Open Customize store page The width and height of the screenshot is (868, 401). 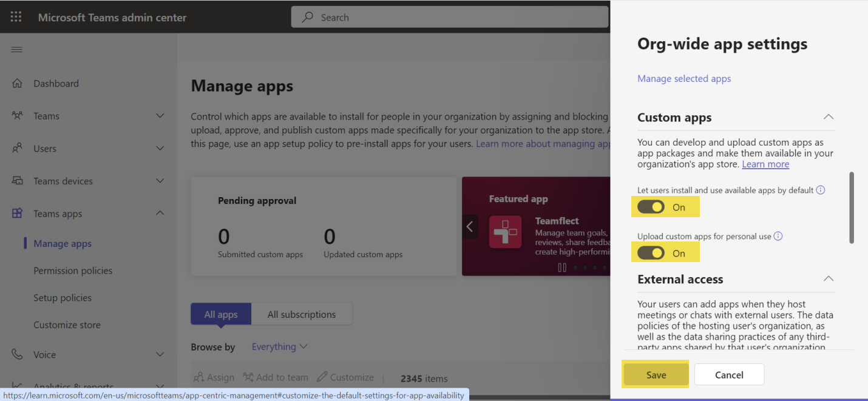pyautogui.click(x=67, y=325)
